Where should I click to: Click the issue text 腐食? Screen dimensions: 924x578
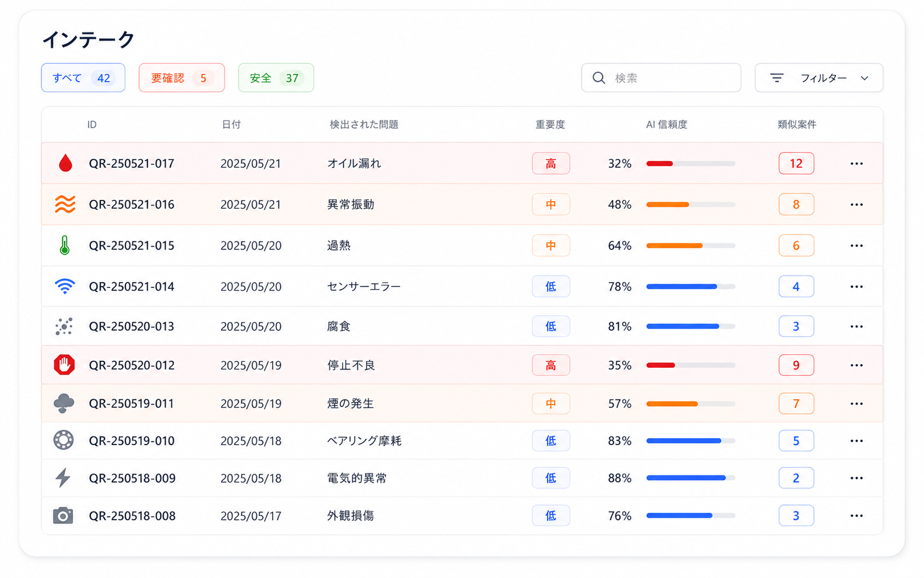[338, 326]
